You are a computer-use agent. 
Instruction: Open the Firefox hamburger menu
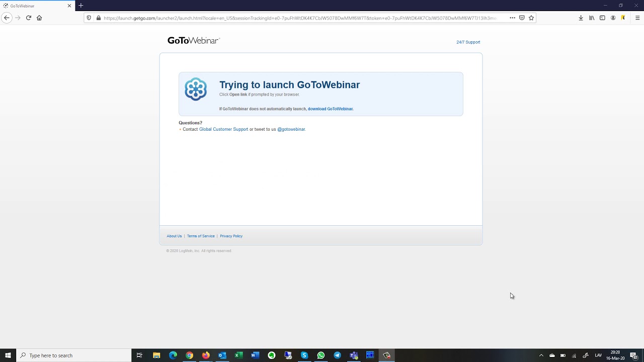637,18
